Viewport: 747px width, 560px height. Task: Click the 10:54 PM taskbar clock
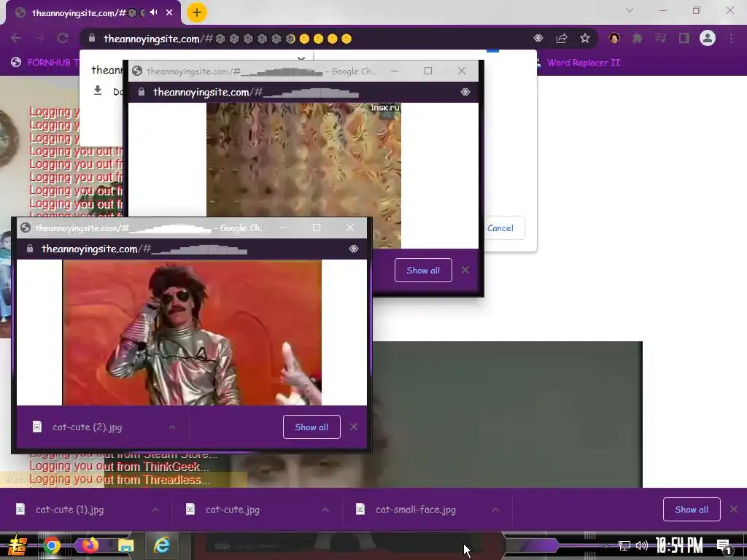[679, 545]
